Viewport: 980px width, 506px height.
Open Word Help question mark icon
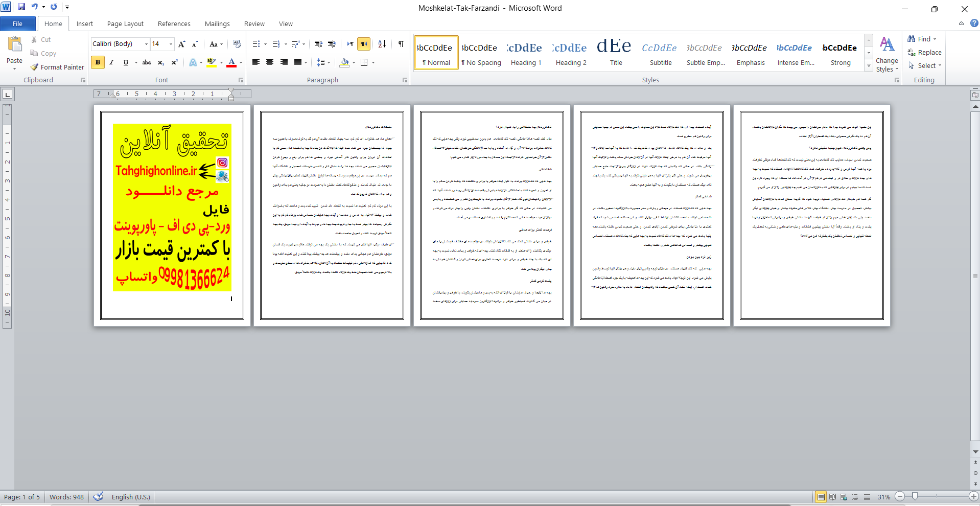coord(974,24)
